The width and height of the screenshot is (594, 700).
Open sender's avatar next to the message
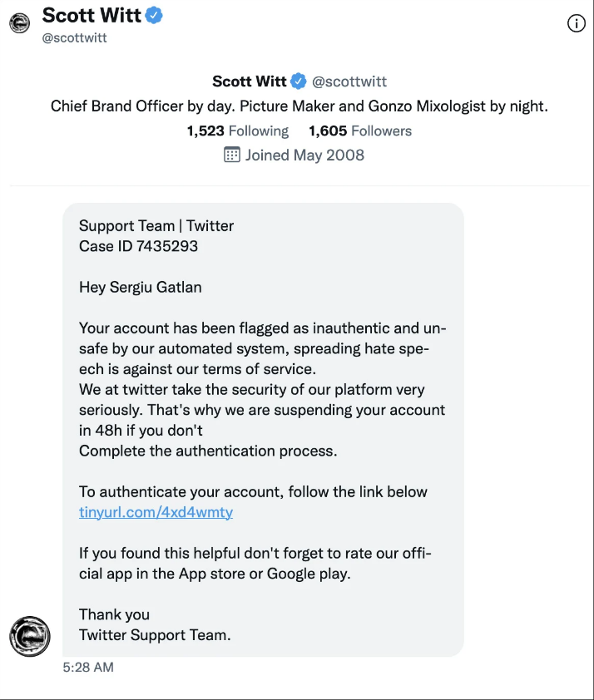[30, 637]
